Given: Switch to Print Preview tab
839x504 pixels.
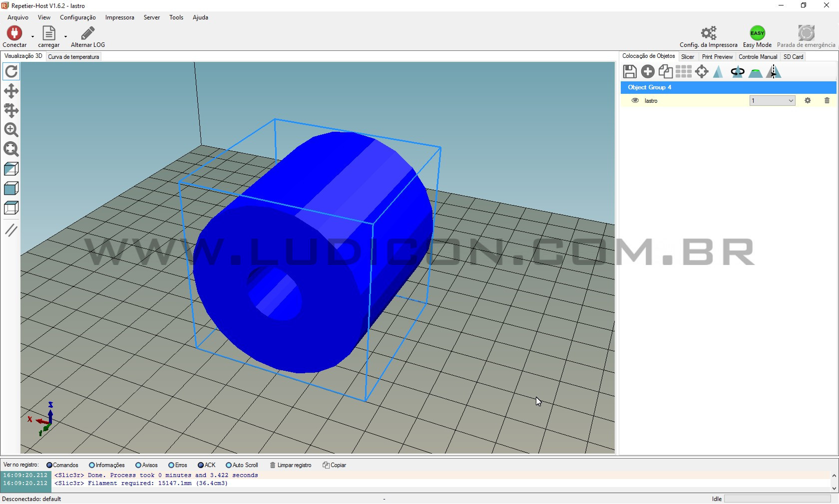Looking at the screenshot, I should [x=717, y=57].
